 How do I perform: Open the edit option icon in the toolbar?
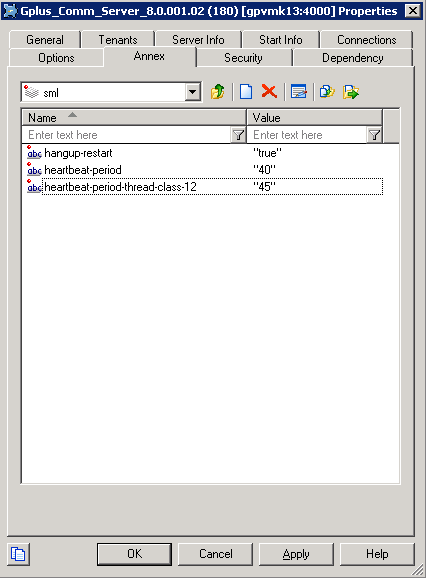pos(298,92)
